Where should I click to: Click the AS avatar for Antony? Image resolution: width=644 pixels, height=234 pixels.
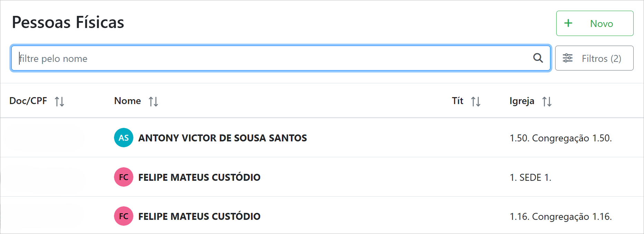click(124, 138)
